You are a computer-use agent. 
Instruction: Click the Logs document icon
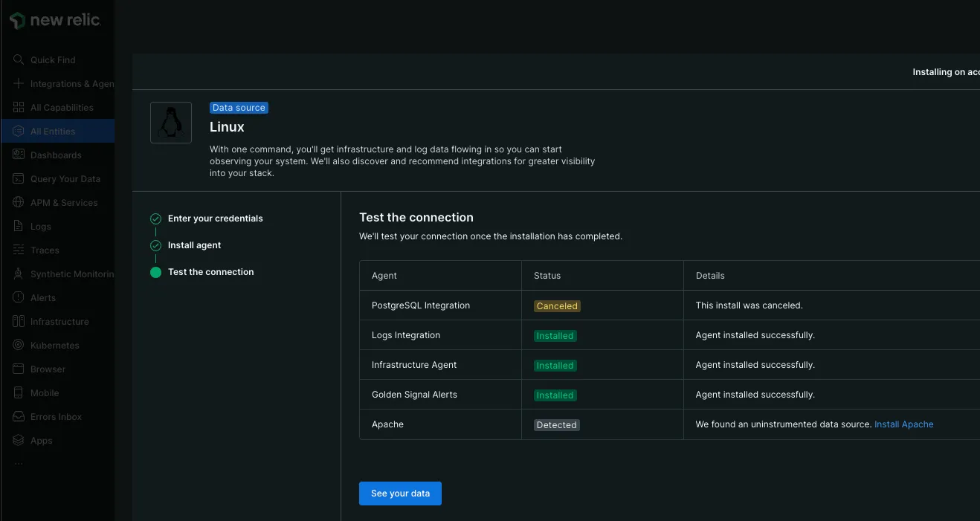19,226
